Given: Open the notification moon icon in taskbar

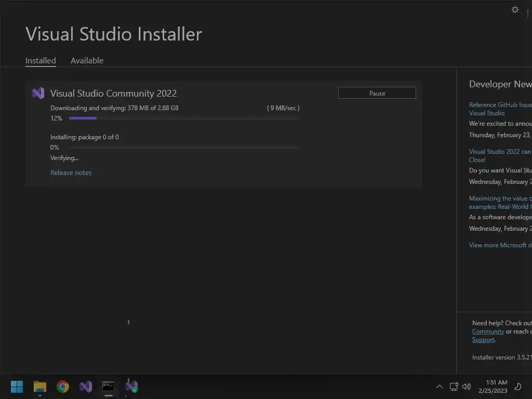Looking at the screenshot, I should (x=518, y=387).
